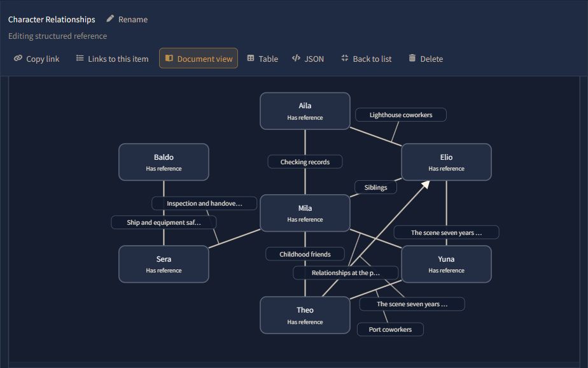This screenshot has height=368, width=588.
Task: Select the Aila character node
Action: (x=305, y=111)
